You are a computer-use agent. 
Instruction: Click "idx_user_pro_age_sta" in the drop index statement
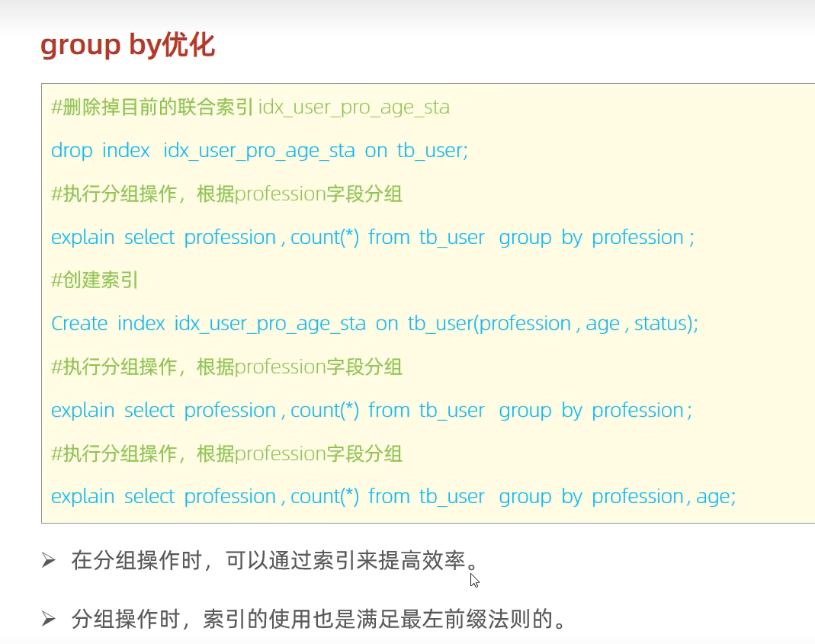[x=259, y=150]
